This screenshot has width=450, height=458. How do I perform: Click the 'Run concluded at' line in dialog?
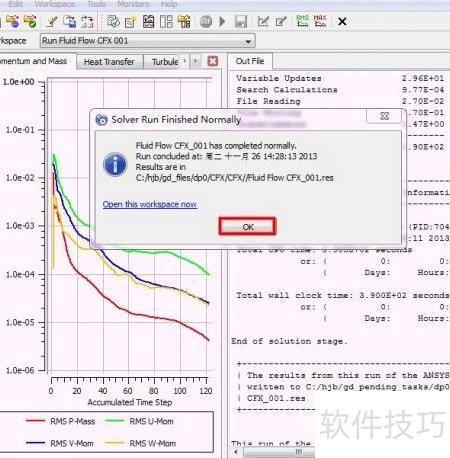[x=226, y=156]
